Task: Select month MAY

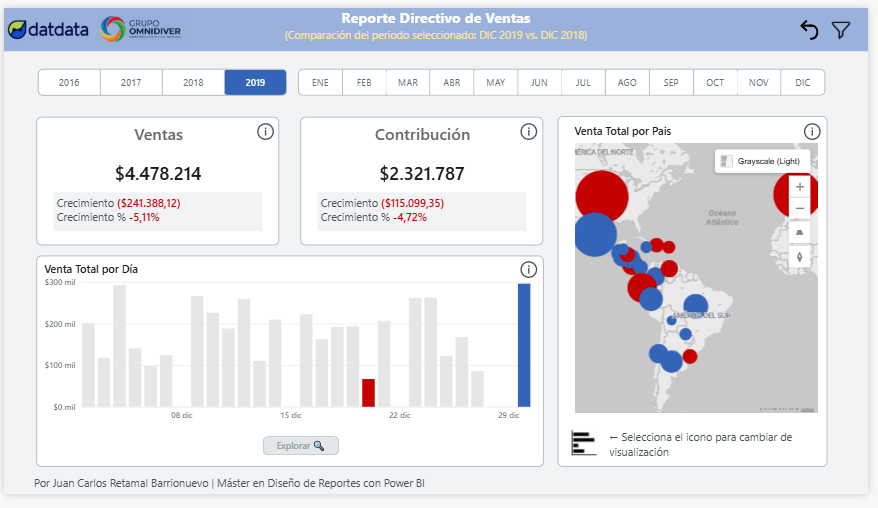Action: (x=496, y=82)
